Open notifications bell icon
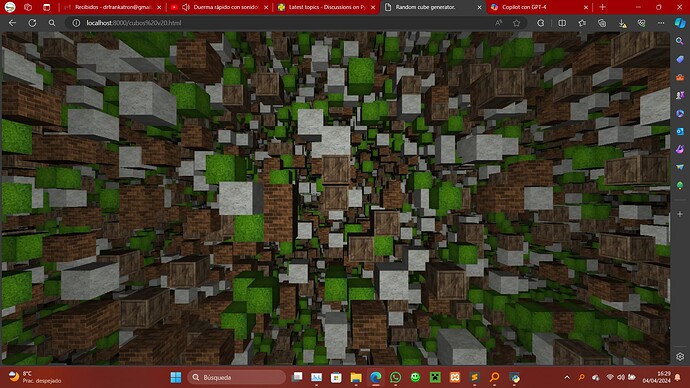 tap(678, 377)
